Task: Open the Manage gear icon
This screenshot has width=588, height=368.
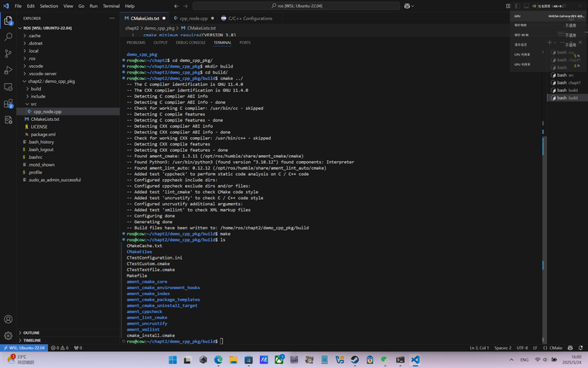Action: point(9,335)
